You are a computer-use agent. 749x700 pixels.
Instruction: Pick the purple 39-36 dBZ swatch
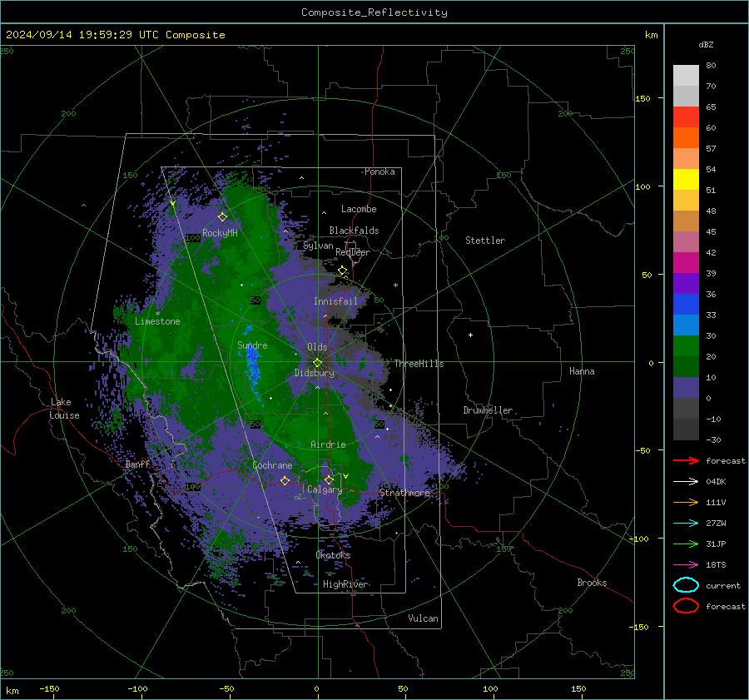[x=686, y=284]
